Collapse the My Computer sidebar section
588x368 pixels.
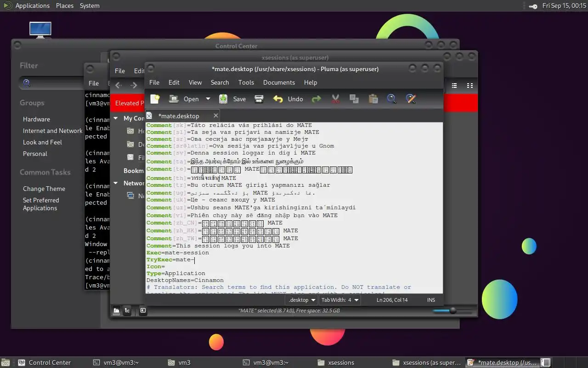pyautogui.click(x=116, y=118)
